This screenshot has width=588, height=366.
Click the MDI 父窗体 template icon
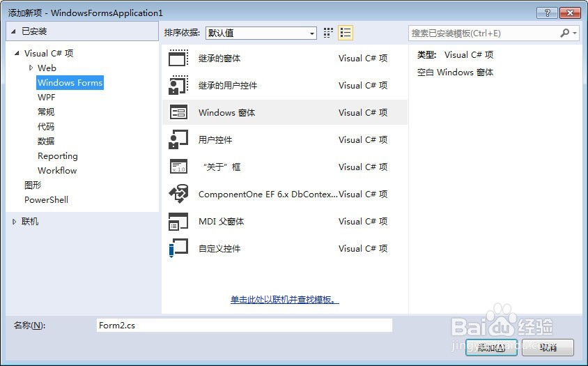(x=178, y=221)
